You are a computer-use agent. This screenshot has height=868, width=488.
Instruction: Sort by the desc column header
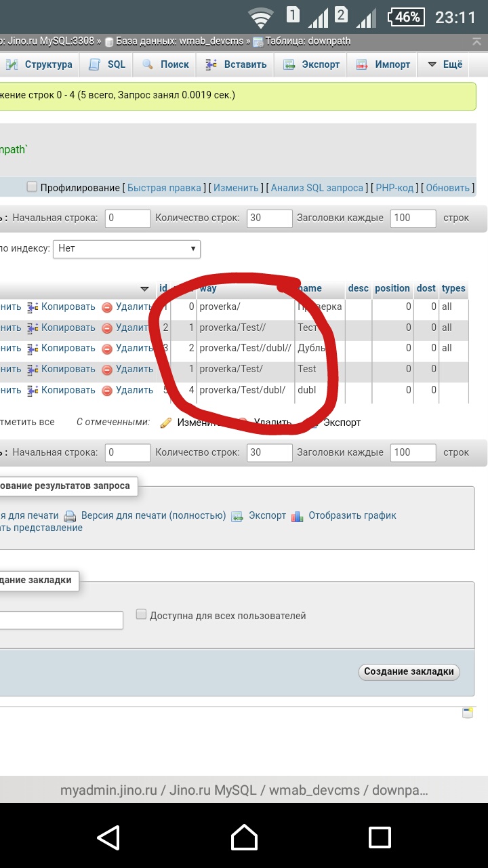pyautogui.click(x=359, y=288)
